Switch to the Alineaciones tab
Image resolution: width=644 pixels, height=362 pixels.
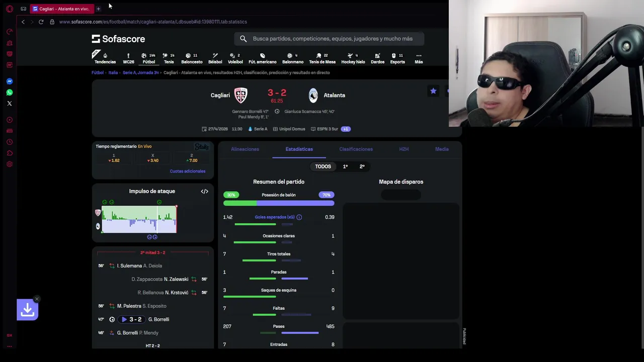tap(245, 149)
